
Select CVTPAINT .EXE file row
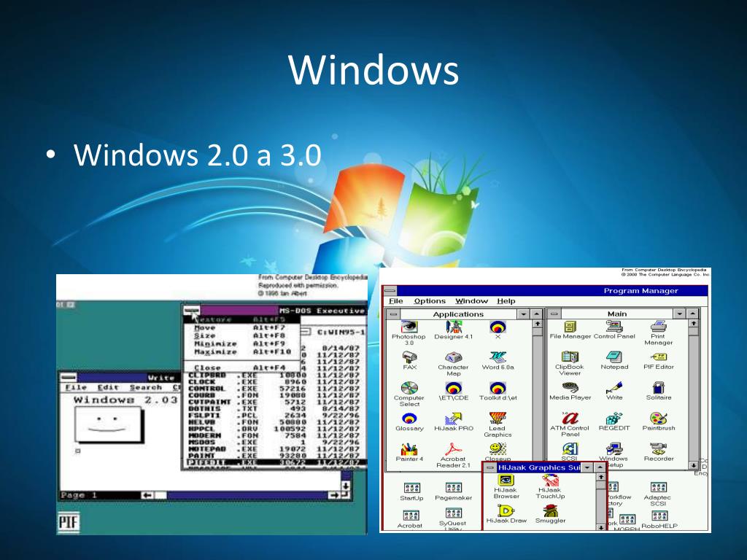click(x=274, y=402)
